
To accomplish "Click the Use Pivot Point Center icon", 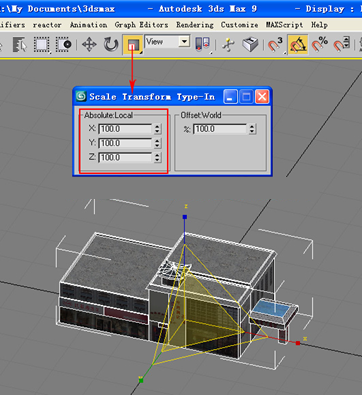I will pyautogui.click(x=202, y=44).
